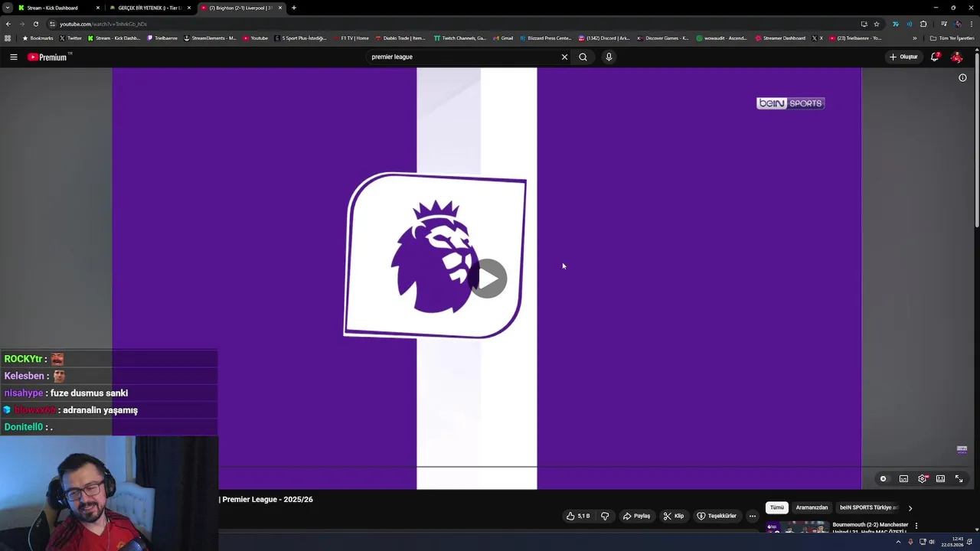Viewport: 980px width, 551px height.
Task: Select the Tümü filter chip
Action: [777, 507]
